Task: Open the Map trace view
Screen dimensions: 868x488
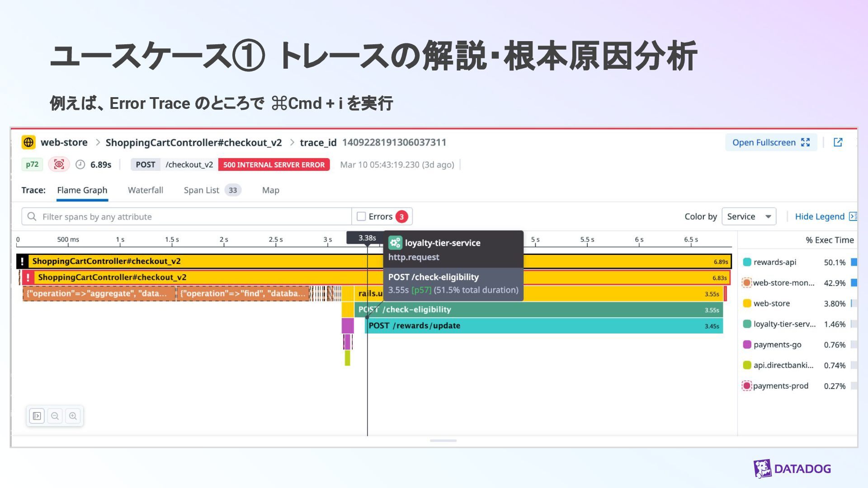Action: 270,190
